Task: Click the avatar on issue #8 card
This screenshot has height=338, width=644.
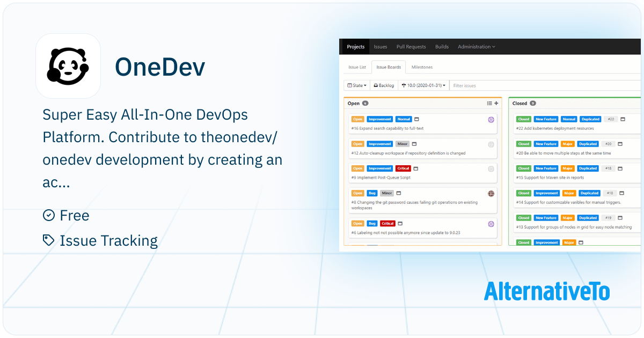Action: (x=491, y=194)
